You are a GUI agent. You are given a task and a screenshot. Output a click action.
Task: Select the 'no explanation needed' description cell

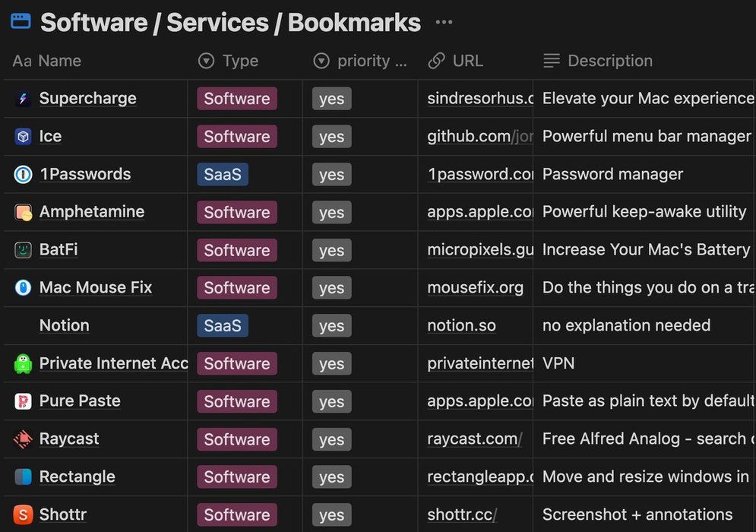coord(644,325)
